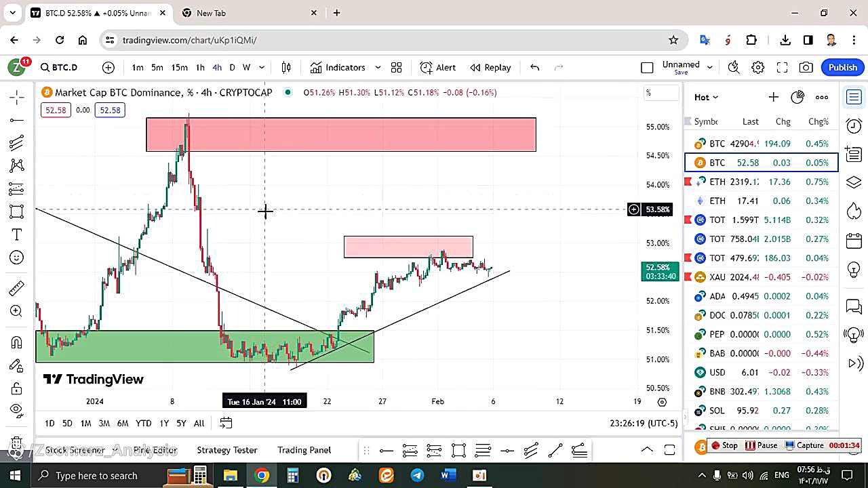Set the YTD date range
This screenshot has width=868, height=488.
pos(143,423)
